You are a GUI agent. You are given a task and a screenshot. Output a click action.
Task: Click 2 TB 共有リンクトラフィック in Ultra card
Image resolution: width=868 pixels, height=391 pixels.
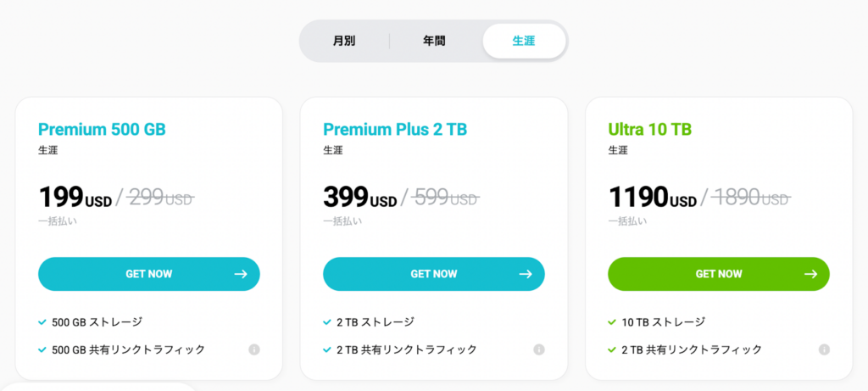point(692,349)
